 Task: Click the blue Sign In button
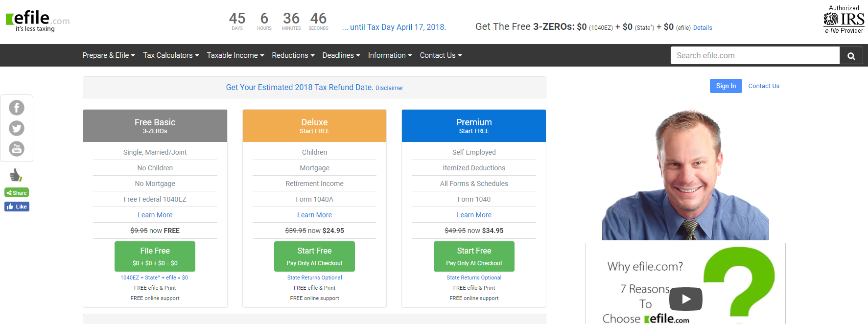click(x=726, y=86)
